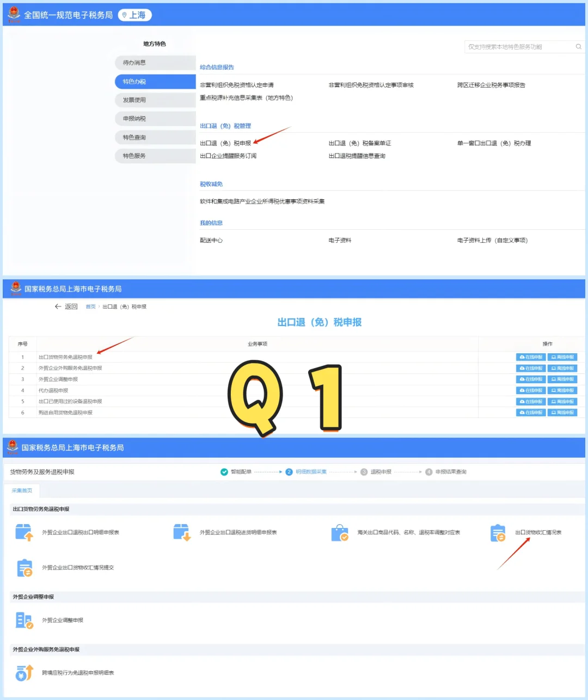Viewport: 588px width, 700px height.
Task: Select 特色办税 in the sidebar
Action: tap(155, 82)
